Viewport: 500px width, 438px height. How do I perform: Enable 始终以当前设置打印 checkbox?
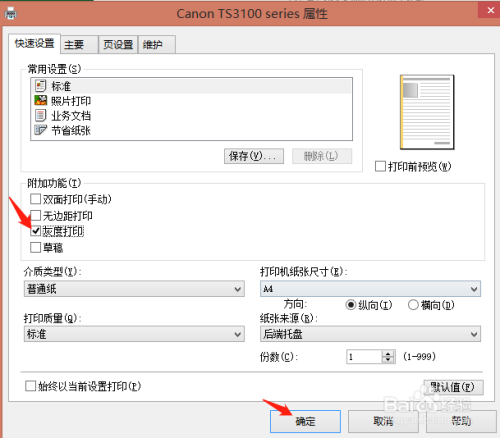[31, 386]
